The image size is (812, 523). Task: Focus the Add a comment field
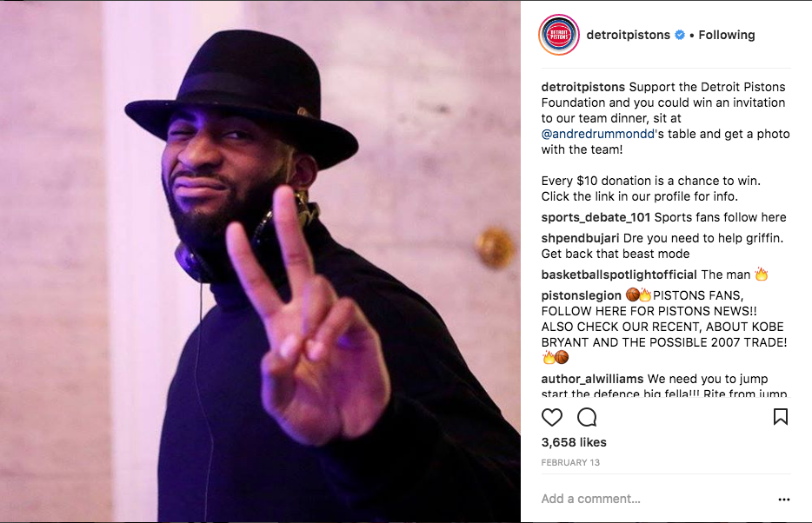(657, 499)
